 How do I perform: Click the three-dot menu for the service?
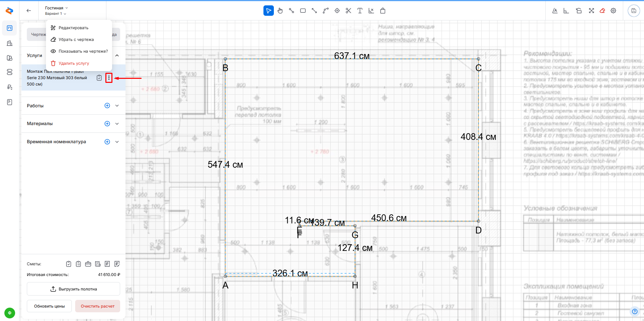(109, 78)
